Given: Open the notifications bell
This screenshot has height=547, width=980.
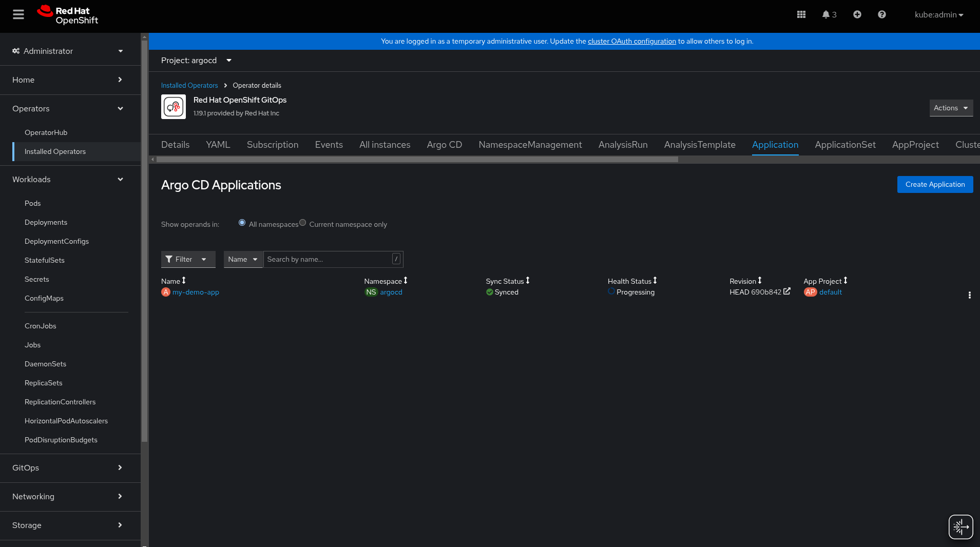Looking at the screenshot, I should tap(829, 14).
